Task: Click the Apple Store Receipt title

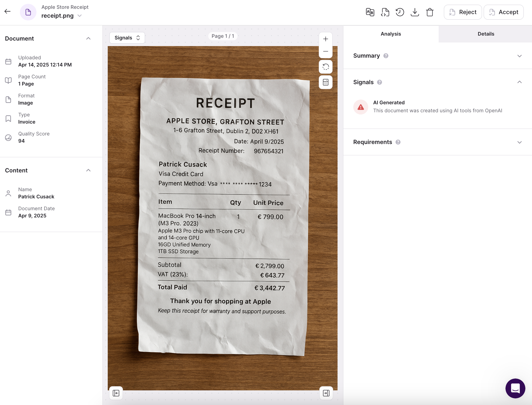Action: (65, 7)
